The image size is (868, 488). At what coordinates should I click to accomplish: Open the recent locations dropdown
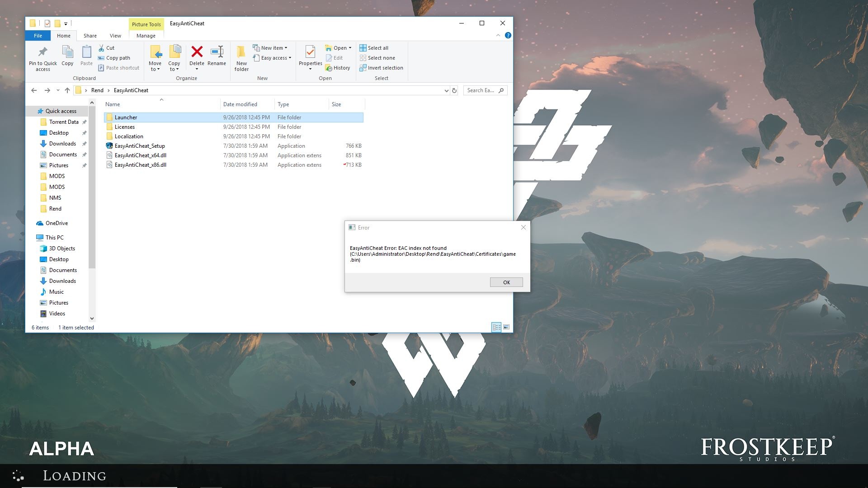pos(58,90)
